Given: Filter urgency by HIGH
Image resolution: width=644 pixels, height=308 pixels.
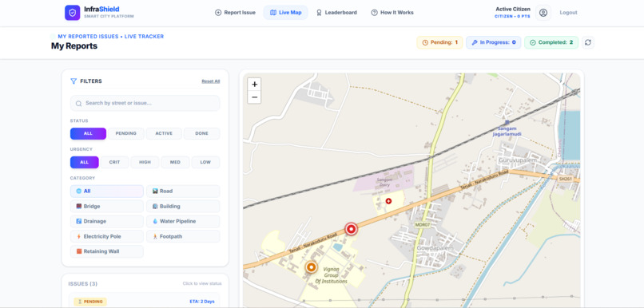Looking at the screenshot, I should [x=145, y=163].
